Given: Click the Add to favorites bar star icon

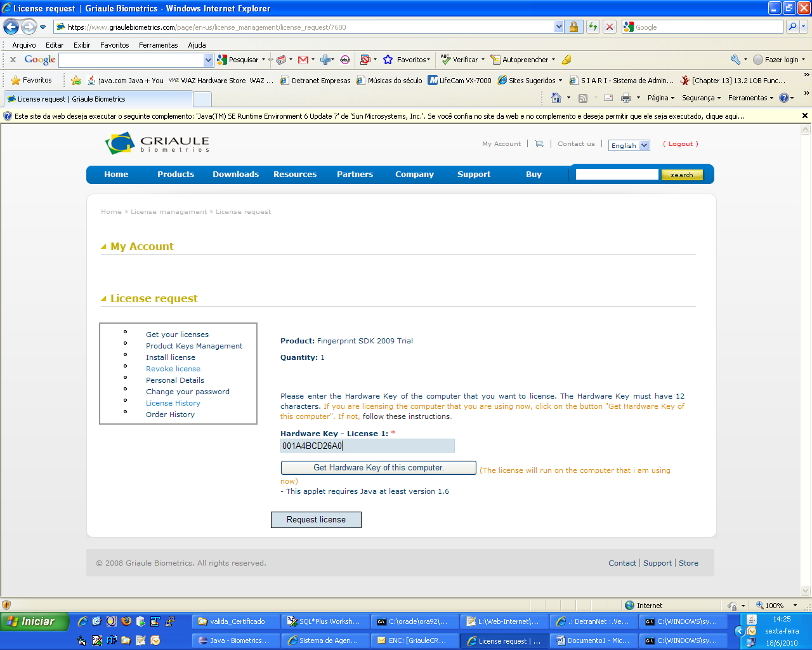Looking at the screenshot, I should tap(76, 81).
